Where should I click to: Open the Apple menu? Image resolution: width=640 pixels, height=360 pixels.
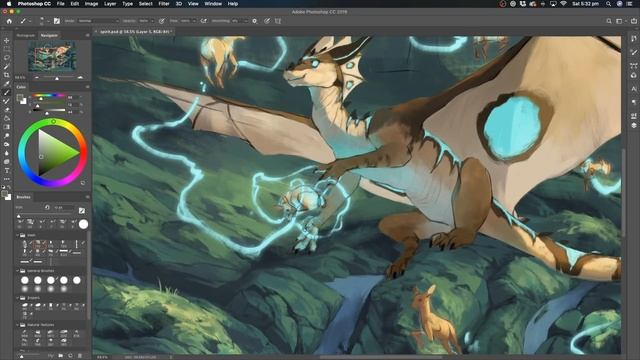pos(9,4)
